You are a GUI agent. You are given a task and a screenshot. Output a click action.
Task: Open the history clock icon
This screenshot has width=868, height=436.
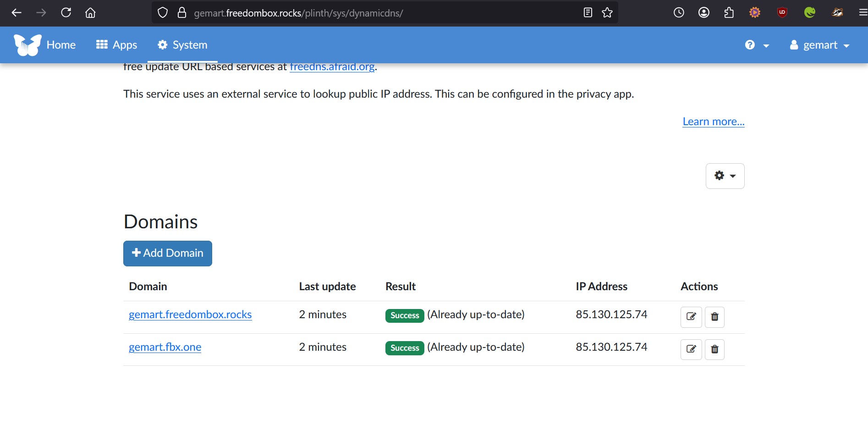point(679,13)
